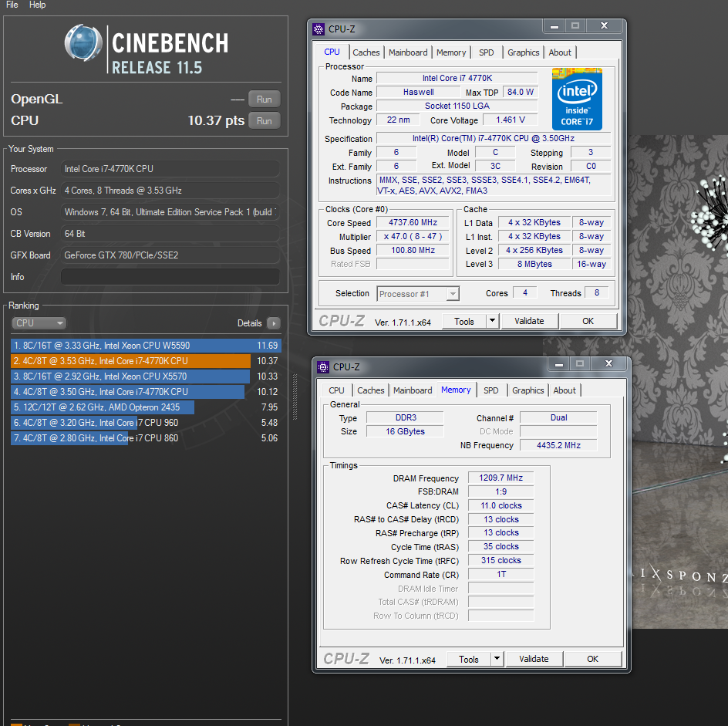
Task: Run the OpenGL benchmark
Action: [265, 99]
